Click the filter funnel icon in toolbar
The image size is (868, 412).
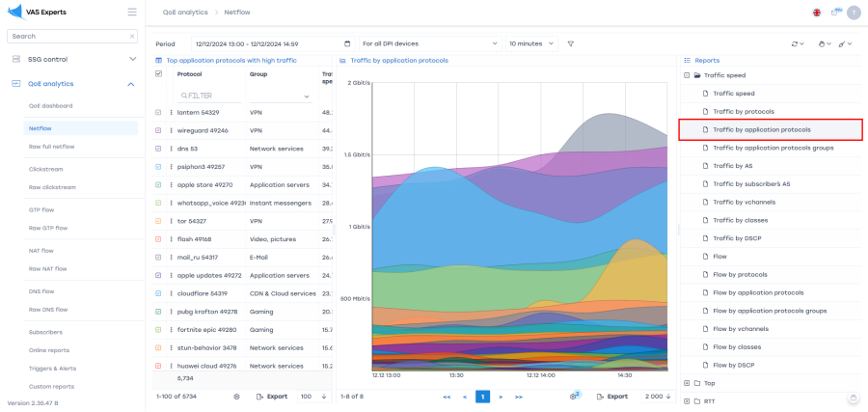tap(570, 43)
